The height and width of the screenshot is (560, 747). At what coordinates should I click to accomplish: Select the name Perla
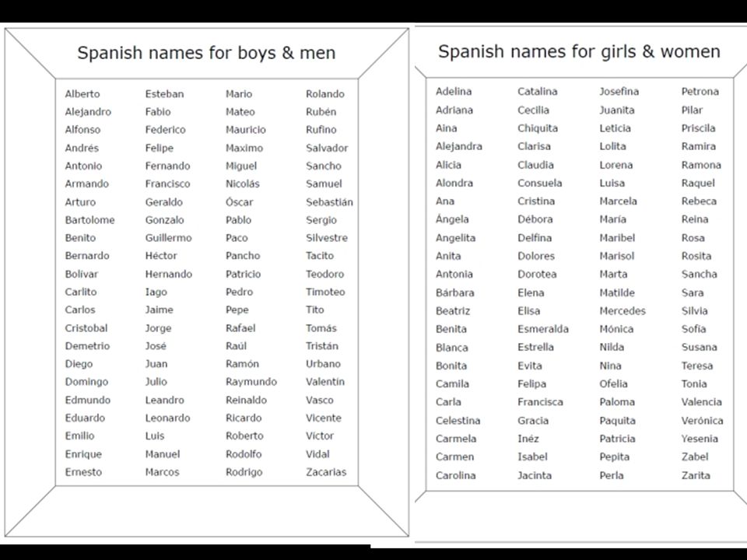(612, 475)
